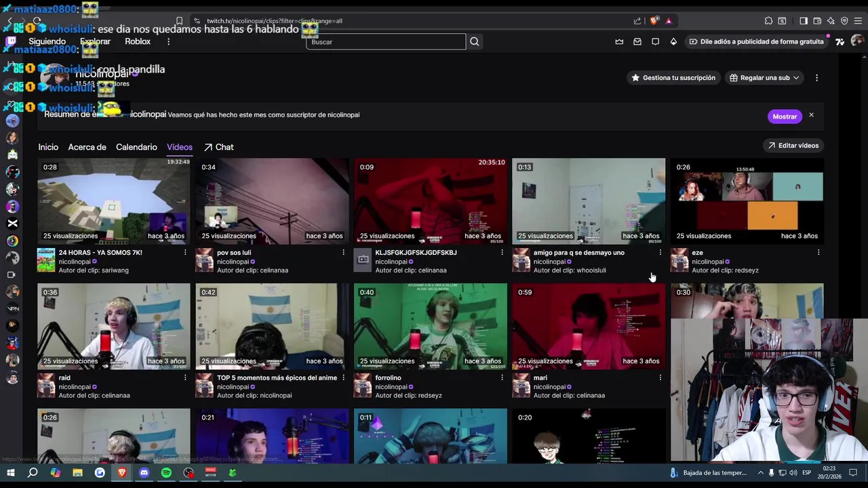
Task: Open browser extensions puzzle icon
Action: tap(768, 20)
